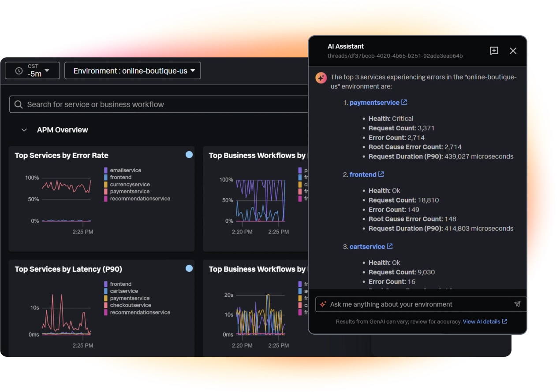The width and height of the screenshot is (560, 392).
Task: Start a new AI Assistant thread
Action: pos(494,51)
